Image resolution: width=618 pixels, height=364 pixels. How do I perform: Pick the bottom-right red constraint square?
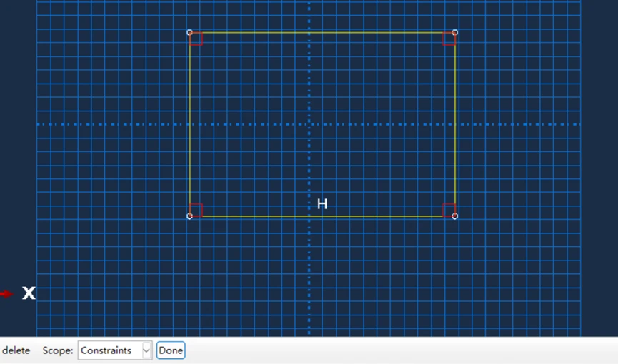[449, 210]
